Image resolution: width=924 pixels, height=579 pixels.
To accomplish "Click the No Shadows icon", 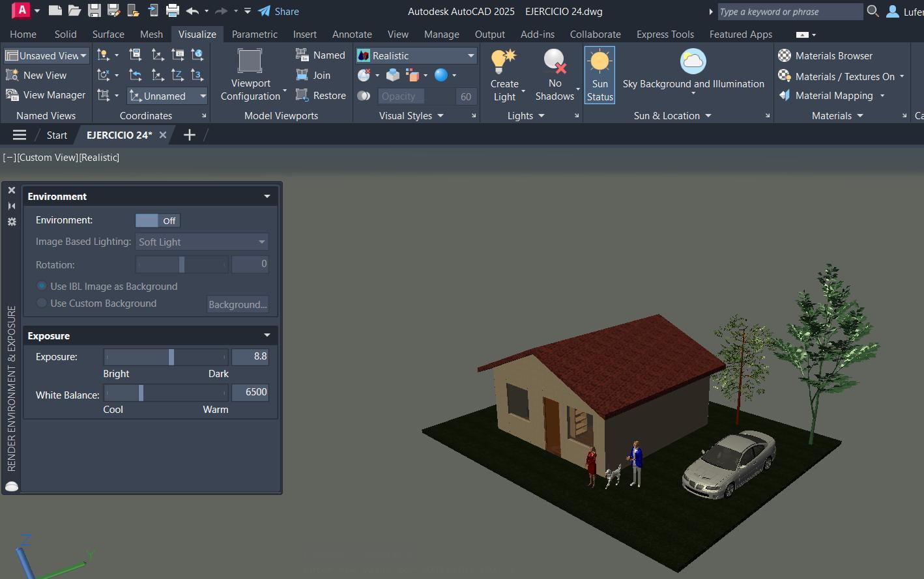I will 555,63.
